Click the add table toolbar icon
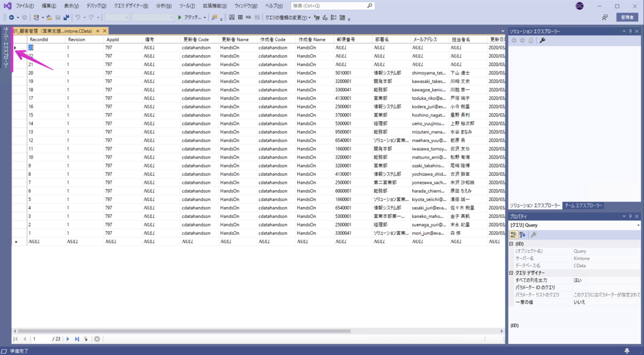 tap(343, 17)
